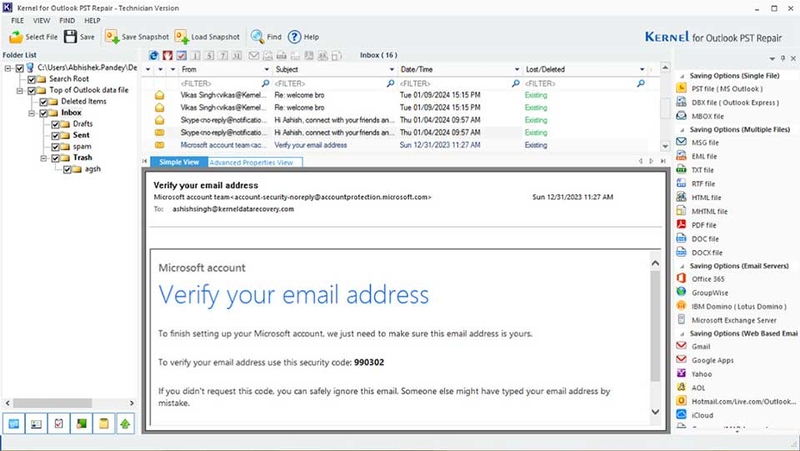Click the Find magnifier icon
The height and width of the screenshot is (451, 800).
(x=258, y=37)
